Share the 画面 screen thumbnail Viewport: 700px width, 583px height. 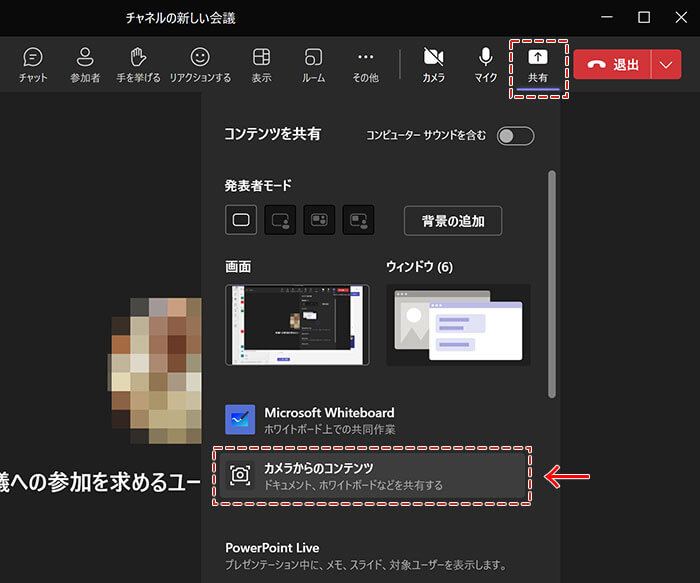[297, 325]
